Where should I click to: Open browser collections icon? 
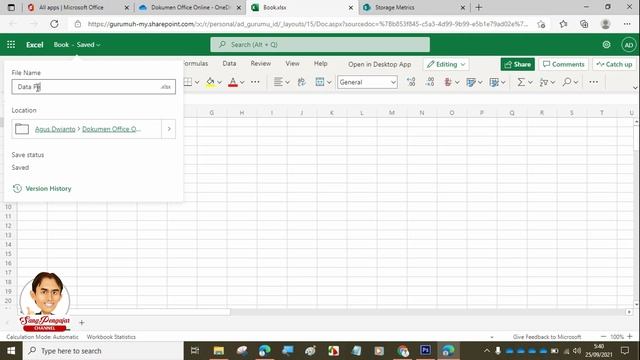pos(584,24)
